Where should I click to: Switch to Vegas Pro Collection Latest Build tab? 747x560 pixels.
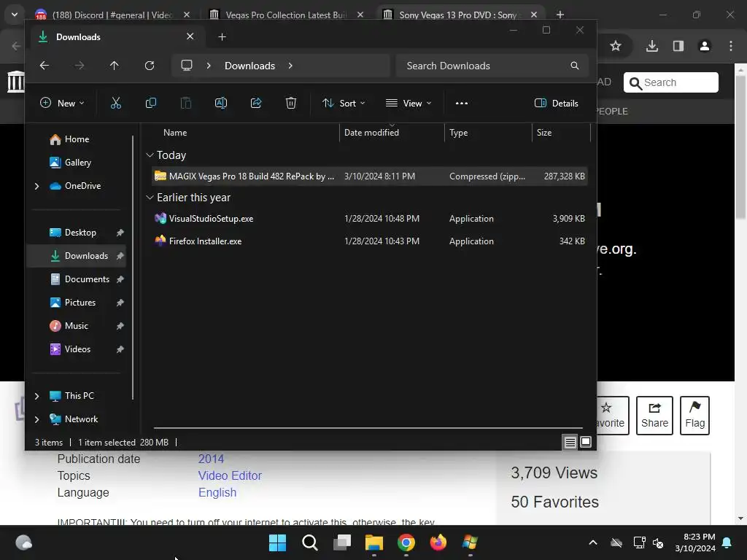[x=286, y=15]
